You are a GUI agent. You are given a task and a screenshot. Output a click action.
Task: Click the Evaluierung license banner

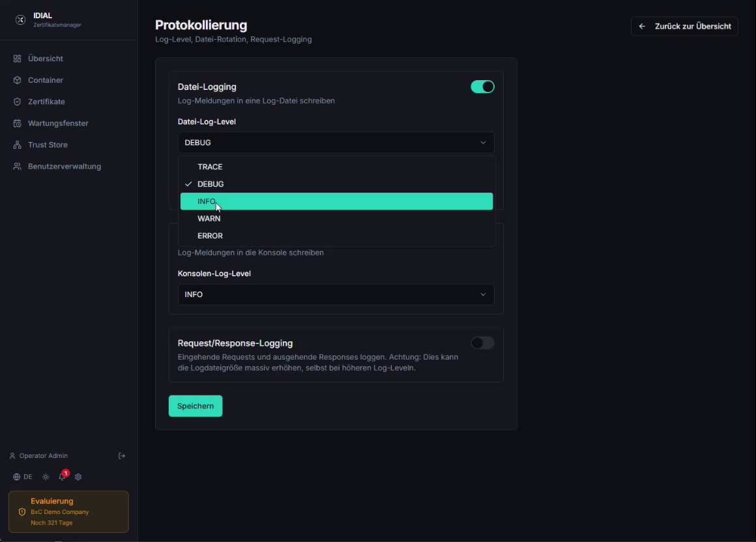[x=68, y=511]
